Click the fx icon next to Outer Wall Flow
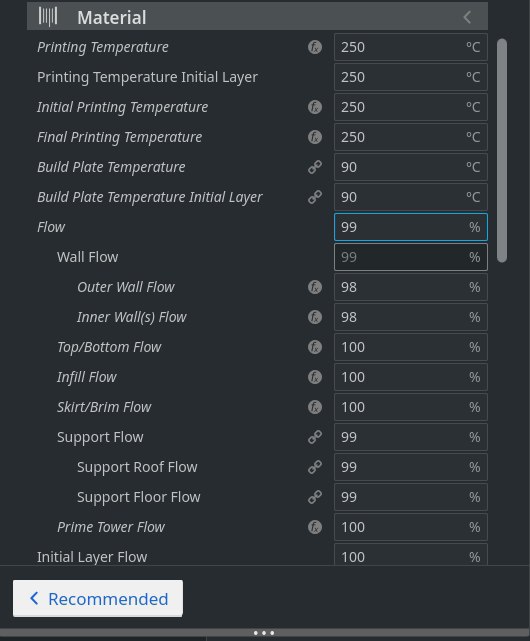 (x=314, y=287)
